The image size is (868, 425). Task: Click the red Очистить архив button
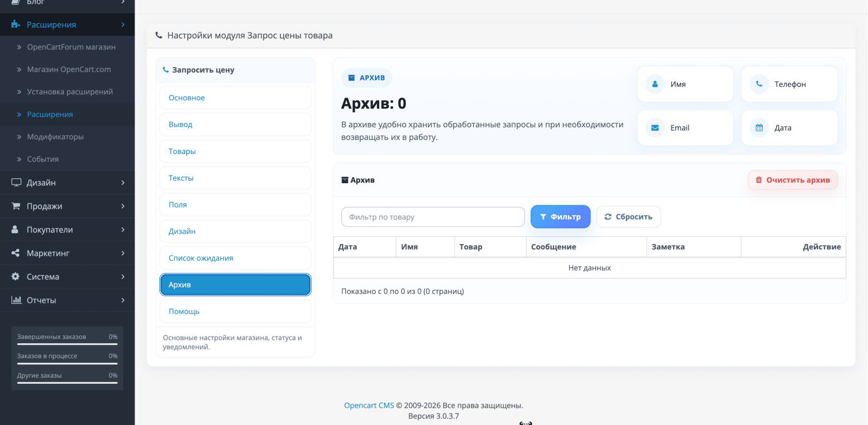(x=793, y=180)
